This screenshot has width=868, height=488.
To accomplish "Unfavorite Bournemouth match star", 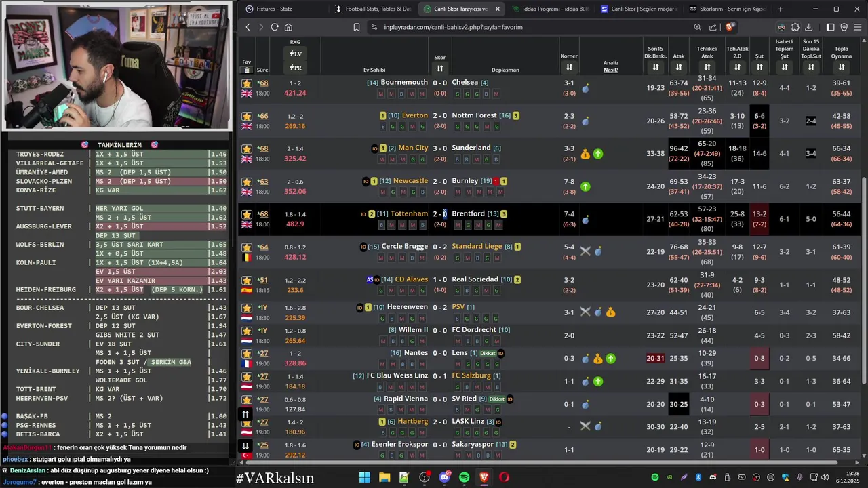I will pyautogui.click(x=247, y=83).
